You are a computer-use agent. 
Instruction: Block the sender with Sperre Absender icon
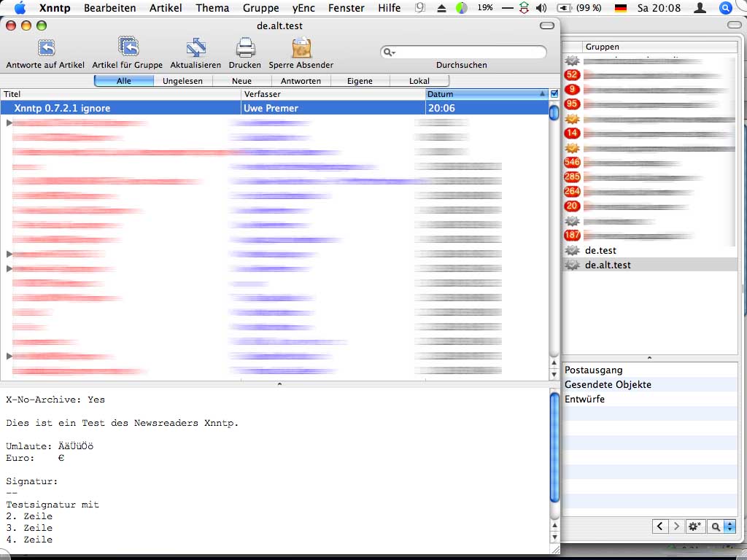[301, 49]
